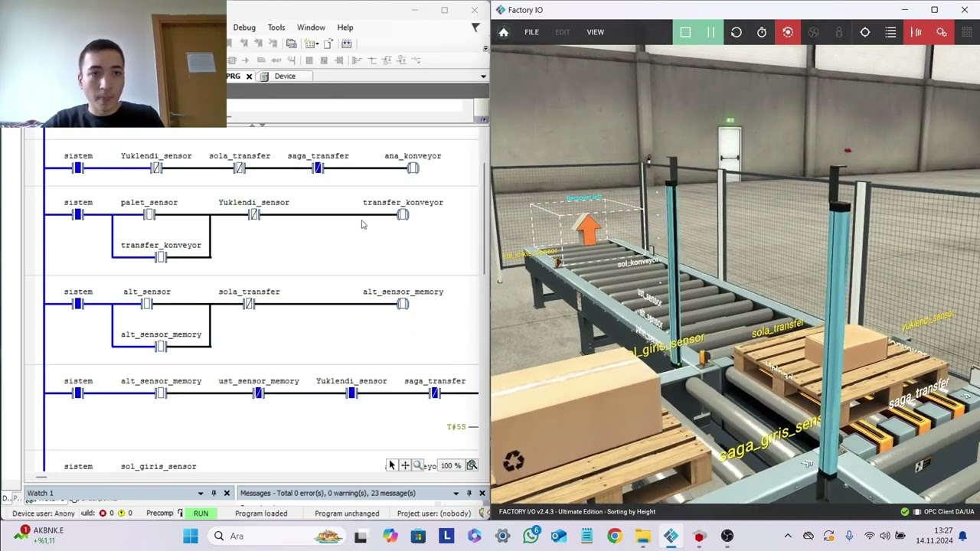Click the camera target crosshair icon
Viewport: 980px width, 551px height.
[865, 32]
